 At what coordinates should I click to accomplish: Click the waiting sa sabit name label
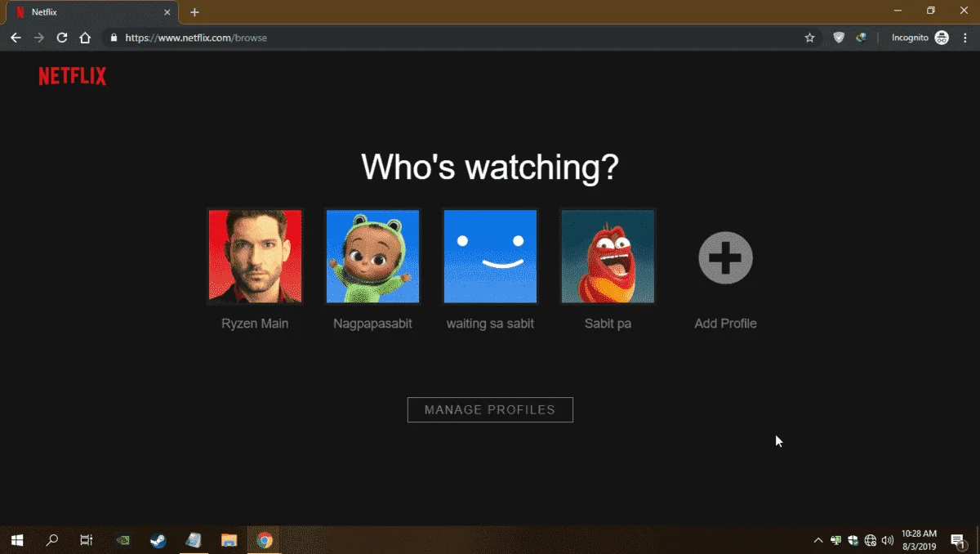click(x=490, y=324)
